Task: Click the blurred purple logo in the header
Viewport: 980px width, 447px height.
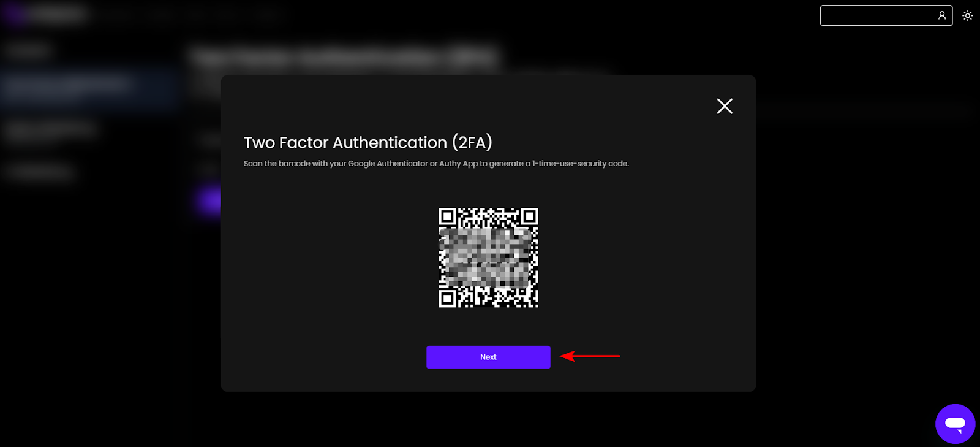Action: pos(43,13)
